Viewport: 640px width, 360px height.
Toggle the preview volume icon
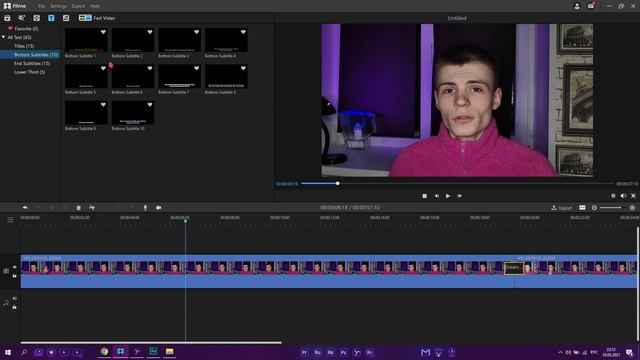(623, 196)
